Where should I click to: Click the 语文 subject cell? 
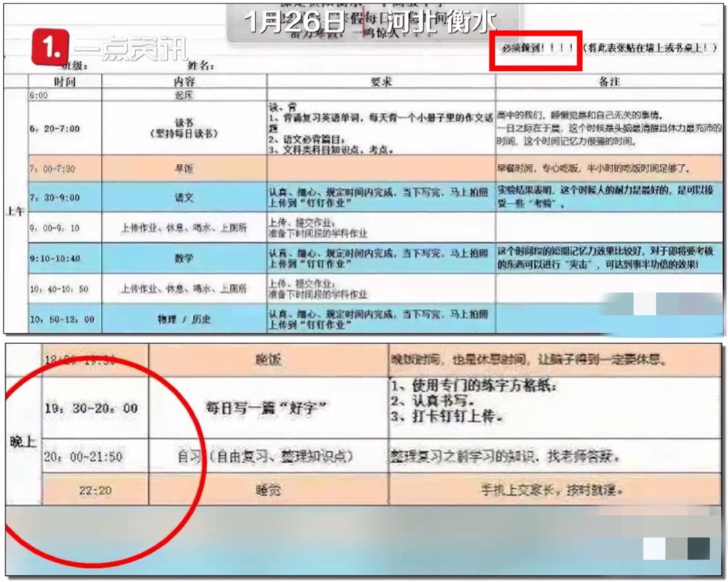coord(184,198)
